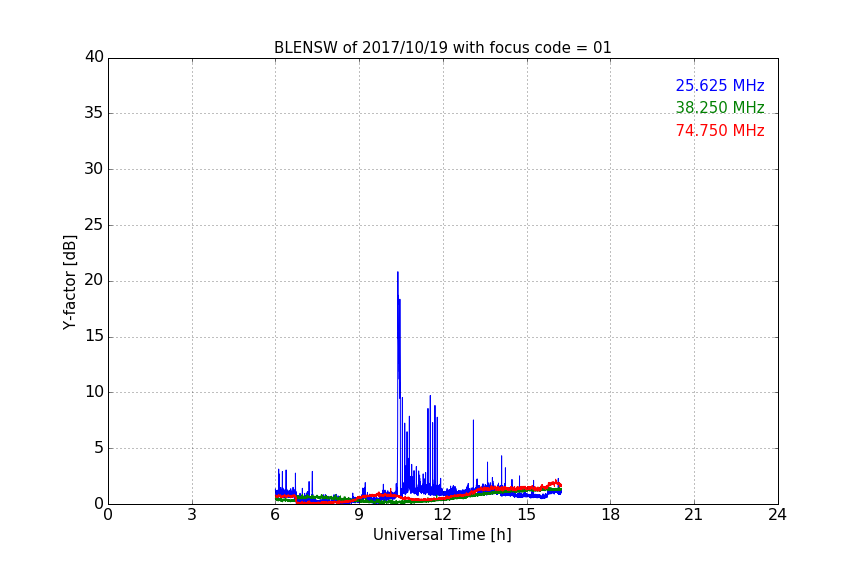Click the 'Universal Time [h]' axis label

click(x=442, y=535)
